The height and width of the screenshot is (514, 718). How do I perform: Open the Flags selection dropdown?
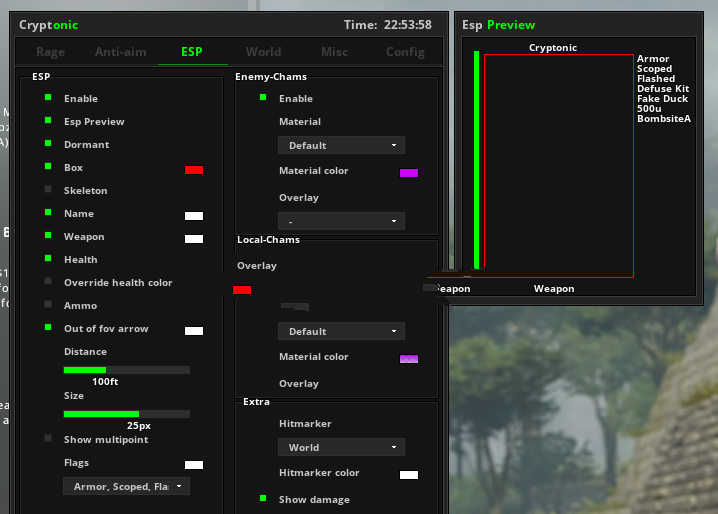126,486
